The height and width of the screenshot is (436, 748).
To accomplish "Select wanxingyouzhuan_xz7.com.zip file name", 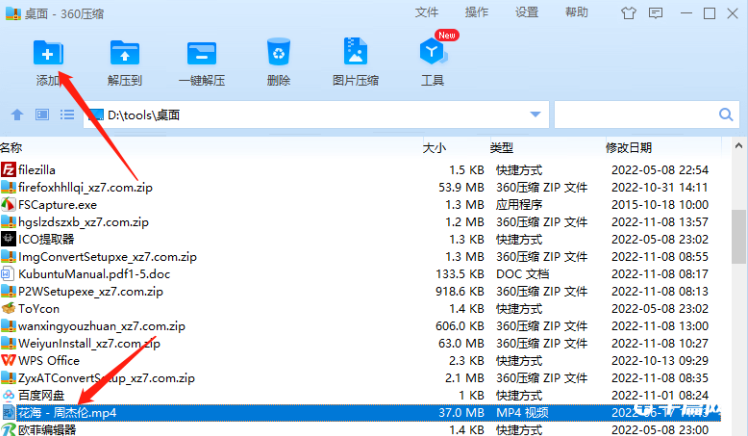I will point(102,326).
